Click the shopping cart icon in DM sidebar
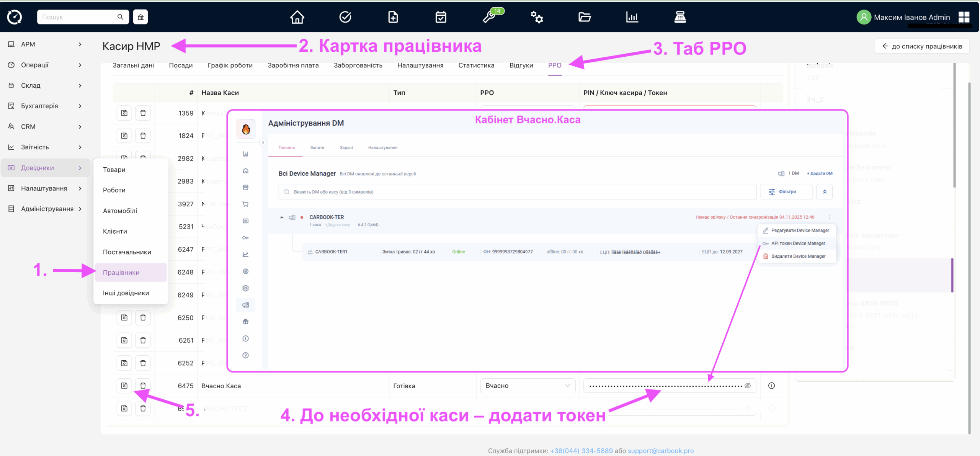The width and height of the screenshot is (980, 456). click(x=245, y=204)
